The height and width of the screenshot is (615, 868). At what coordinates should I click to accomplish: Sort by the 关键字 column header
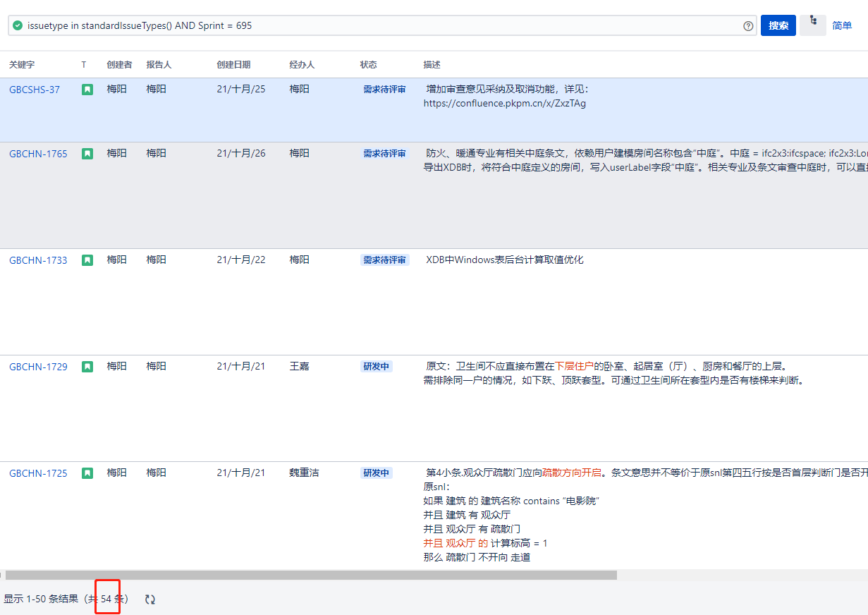(x=22, y=65)
